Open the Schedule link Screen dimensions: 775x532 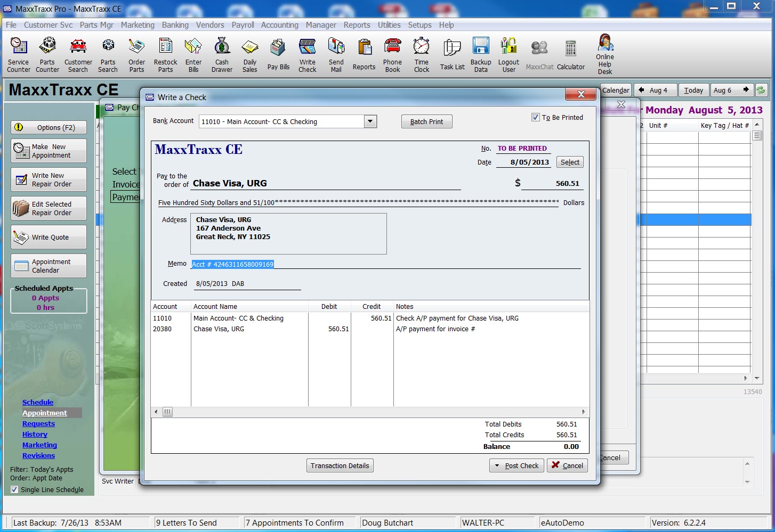click(x=38, y=402)
